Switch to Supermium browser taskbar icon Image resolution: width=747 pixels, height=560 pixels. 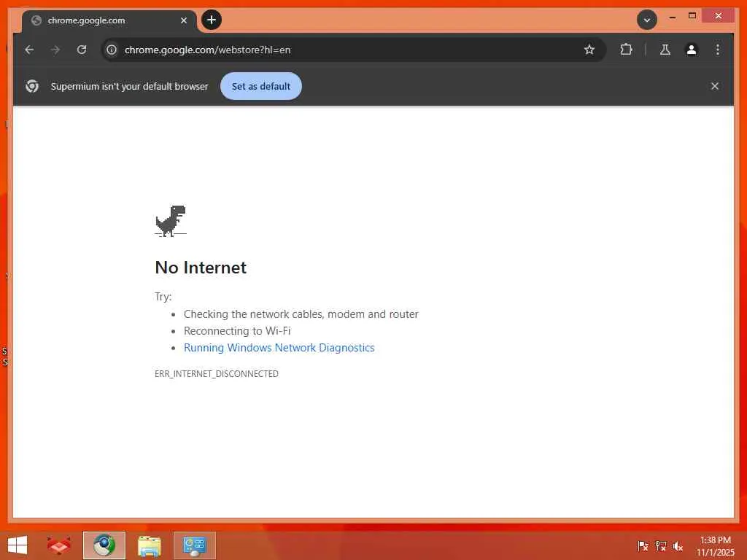point(104,545)
